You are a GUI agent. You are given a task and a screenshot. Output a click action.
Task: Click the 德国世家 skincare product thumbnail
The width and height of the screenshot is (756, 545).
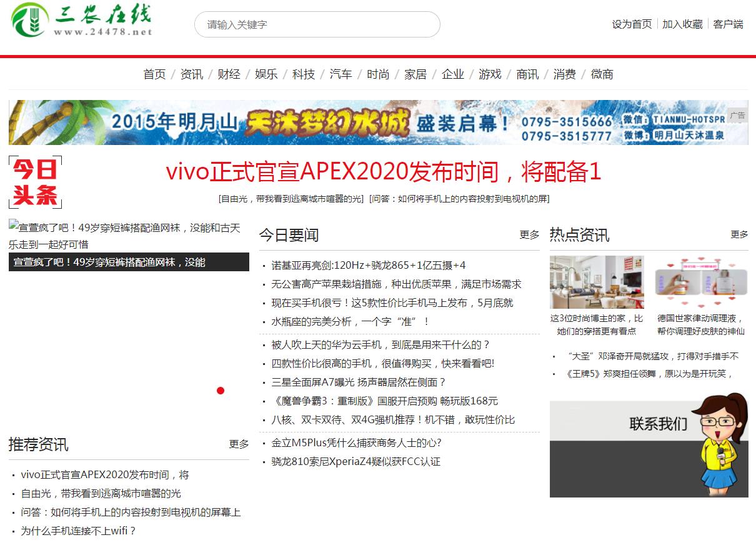coord(701,282)
